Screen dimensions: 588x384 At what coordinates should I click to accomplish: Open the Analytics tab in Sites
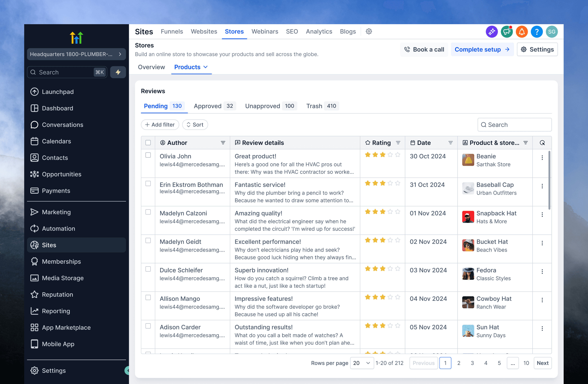[x=319, y=31]
